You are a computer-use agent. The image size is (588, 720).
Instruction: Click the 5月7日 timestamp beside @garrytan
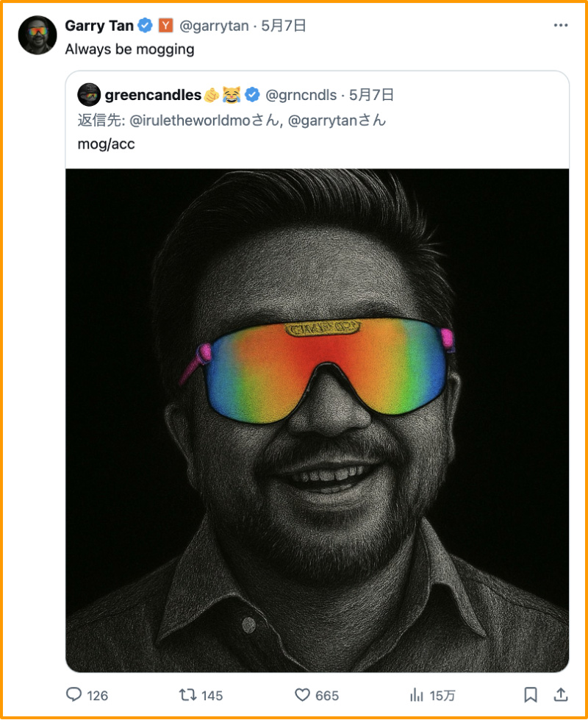coord(284,26)
